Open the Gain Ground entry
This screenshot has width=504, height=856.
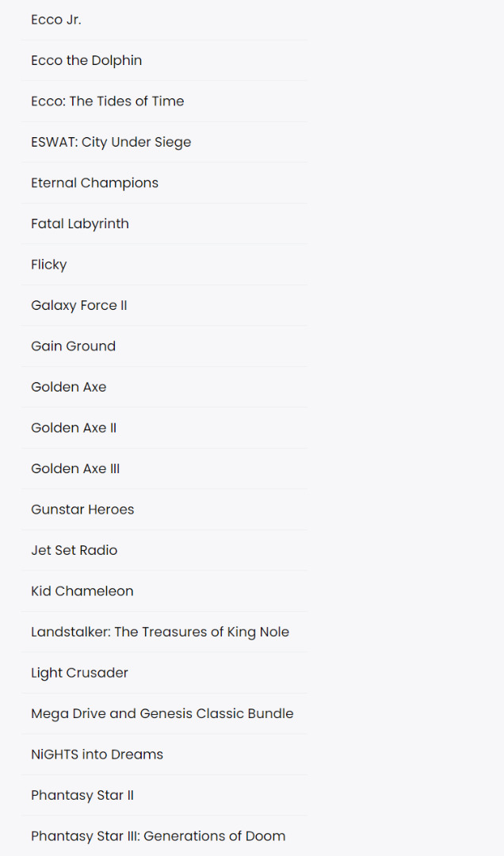(x=73, y=346)
